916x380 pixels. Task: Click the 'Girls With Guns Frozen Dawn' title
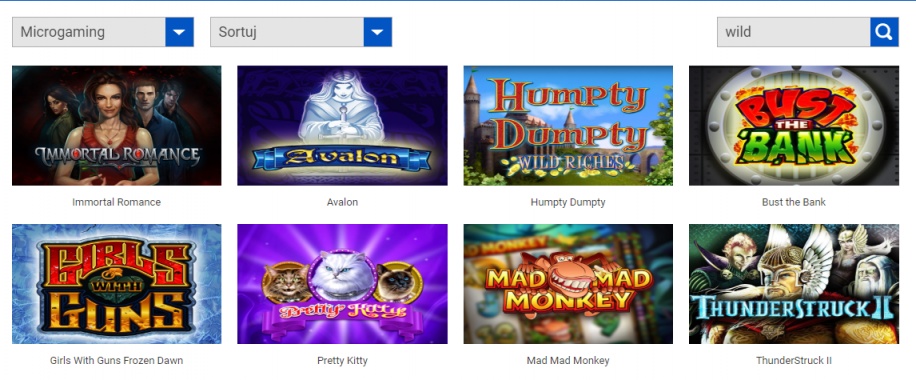point(116,361)
